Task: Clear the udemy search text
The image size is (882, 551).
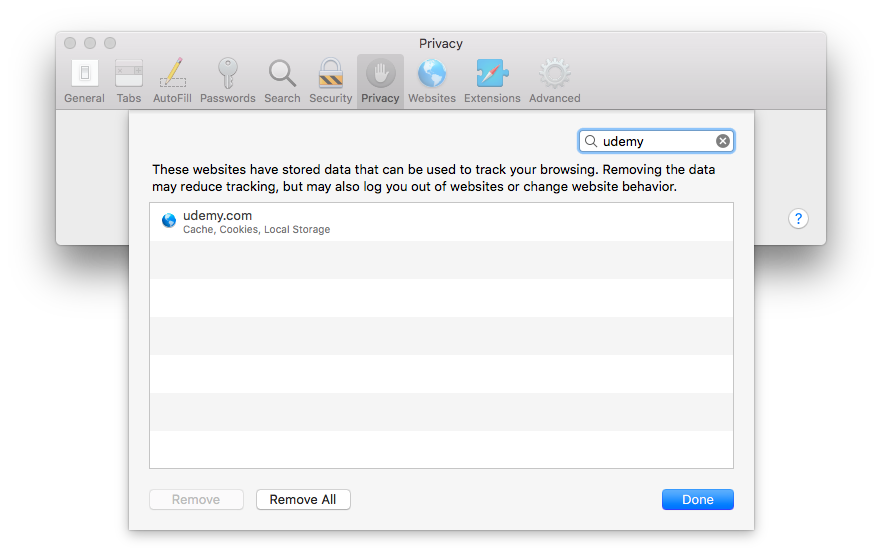Action: (x=723, y=141)
